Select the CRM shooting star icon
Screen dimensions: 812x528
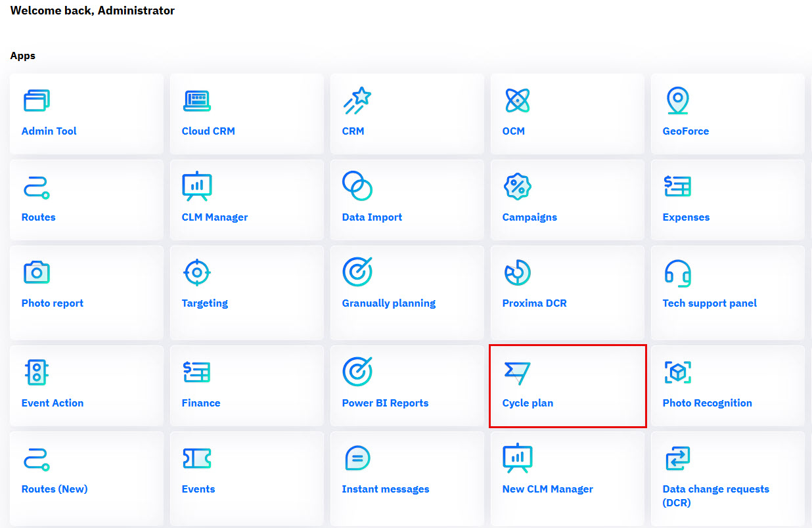[357, 100]
